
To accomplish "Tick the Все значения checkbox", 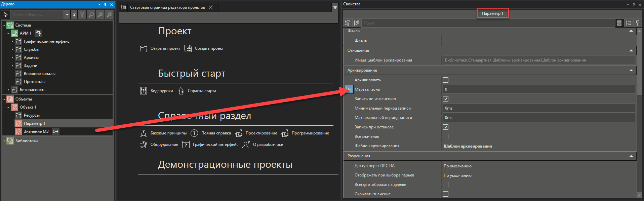I will (446, 136).
